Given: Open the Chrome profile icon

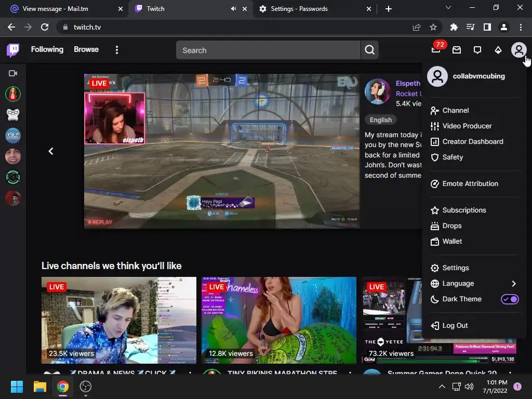Looking at the screenshot, I should pos(504,27).
